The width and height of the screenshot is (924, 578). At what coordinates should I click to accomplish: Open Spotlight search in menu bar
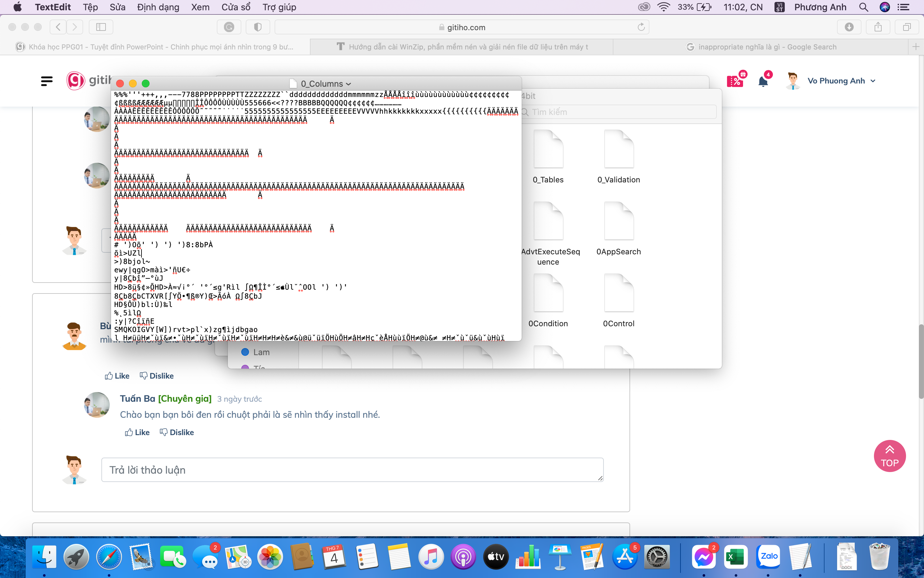pyautogui.click(x=863, y=7)
